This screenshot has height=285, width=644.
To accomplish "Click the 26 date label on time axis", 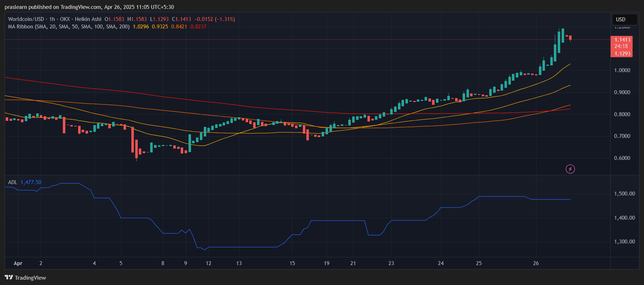I will (536, 263).
